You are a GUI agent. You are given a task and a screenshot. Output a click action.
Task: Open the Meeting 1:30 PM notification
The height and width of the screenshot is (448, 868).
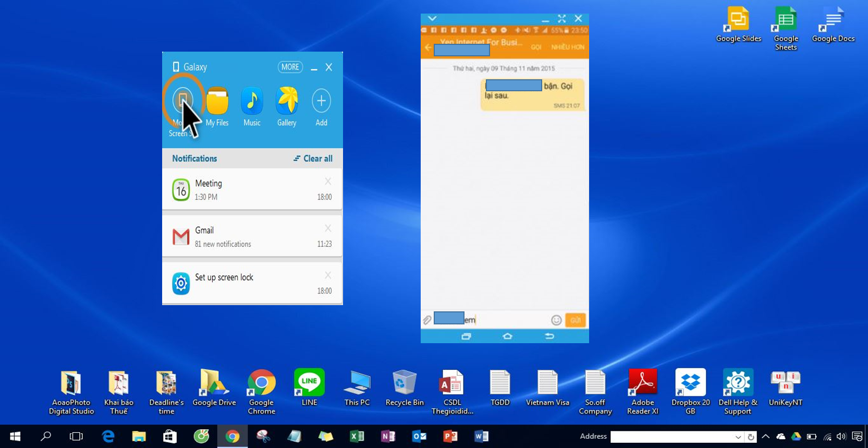click(252, 189)
